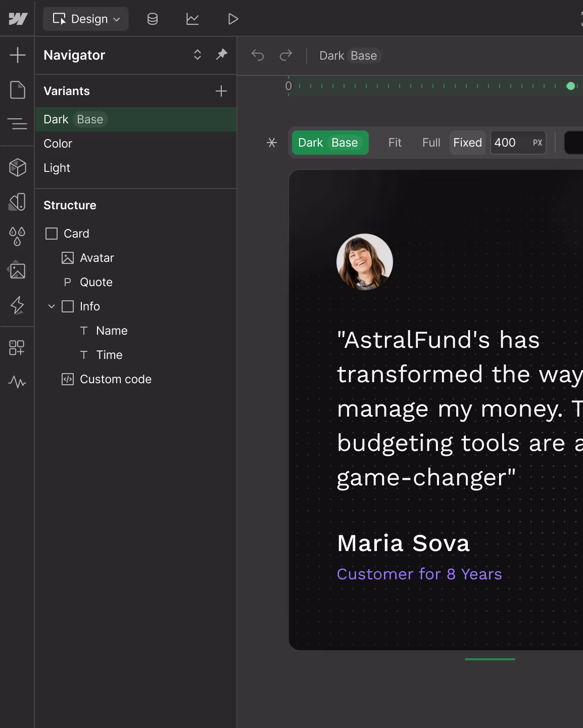Collapse or expand all Navigator items
The height and width of the screenshot is (728, 583).
198,55
